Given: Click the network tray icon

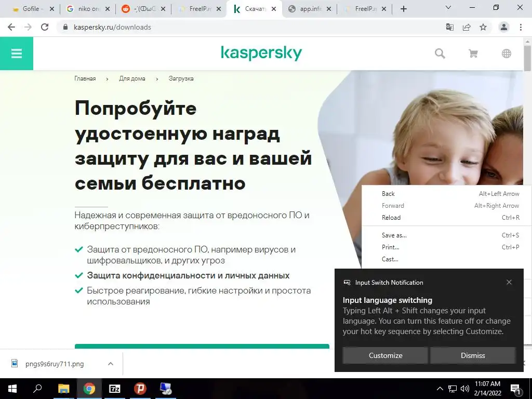Looking at the screenshot, I should (x=453, y=389).
